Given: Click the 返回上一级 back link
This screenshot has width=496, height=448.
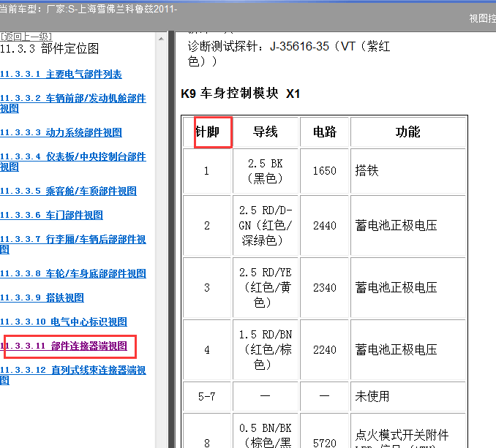Looking at the screenshot, I should point(26,37).
